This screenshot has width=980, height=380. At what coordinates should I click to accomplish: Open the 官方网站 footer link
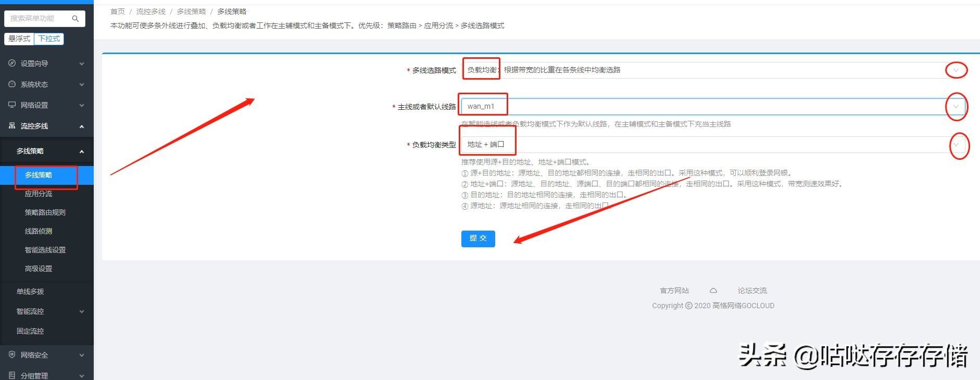[674, 290]
